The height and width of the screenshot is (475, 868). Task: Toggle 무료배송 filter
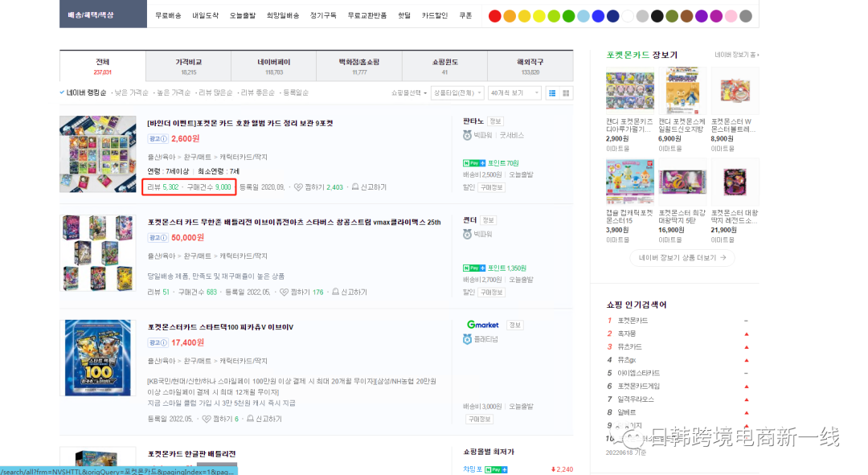[168, 15]
